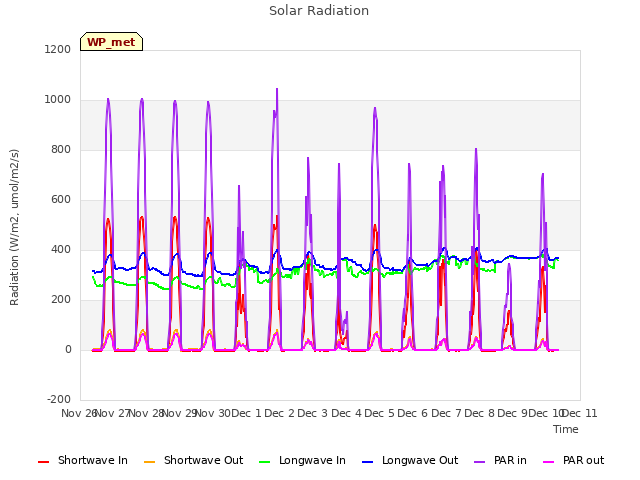Click the 1000 y-axis tick label
This screenshot has height=480, width=640.
coord(58,100)
